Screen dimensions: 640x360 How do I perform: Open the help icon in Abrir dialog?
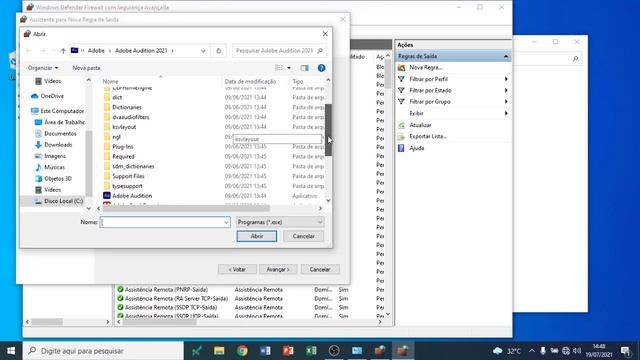click(321, 68)
